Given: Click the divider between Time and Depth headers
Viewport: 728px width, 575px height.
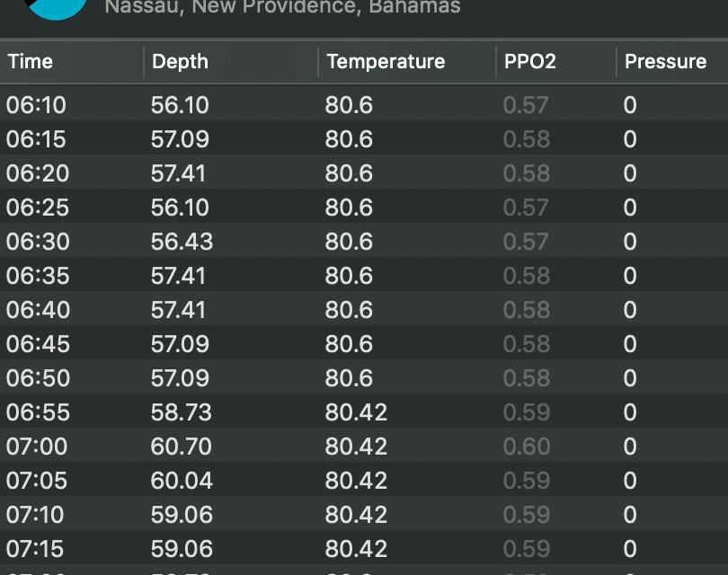Looking at the screenshot, I should coord(144,62).
